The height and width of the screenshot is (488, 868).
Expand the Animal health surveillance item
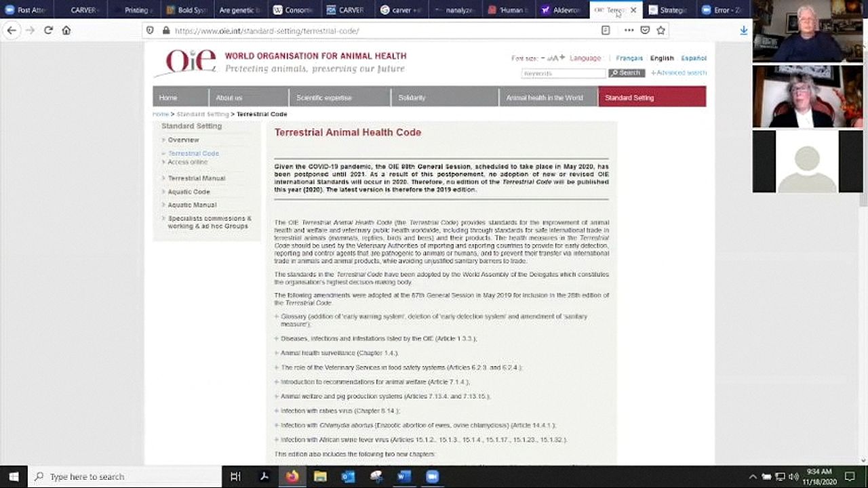277,353
